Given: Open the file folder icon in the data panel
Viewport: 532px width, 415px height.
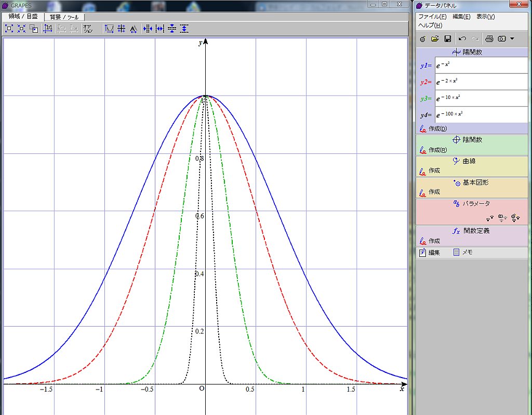Looking at the screenshot, I should pos(435,39).
